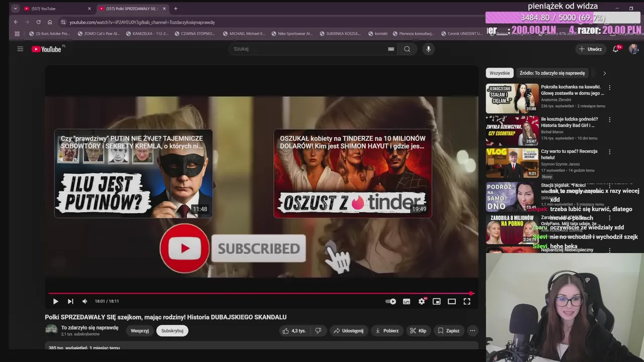This screenshot has height=362, width=644.
Task: Open channel name To zdarzyło się naprawdę
Action: pyautogui.click(x=90, y=328)
